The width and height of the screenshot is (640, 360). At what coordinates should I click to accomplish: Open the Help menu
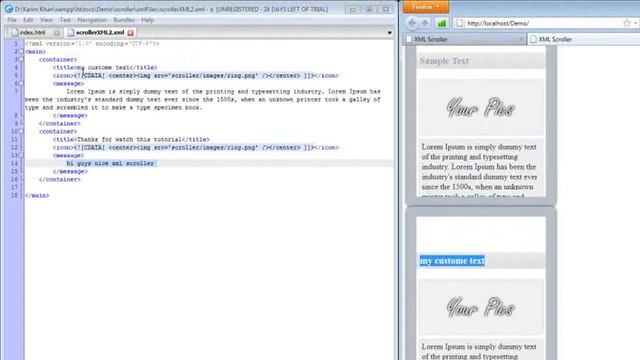click(x=147, y=20)
